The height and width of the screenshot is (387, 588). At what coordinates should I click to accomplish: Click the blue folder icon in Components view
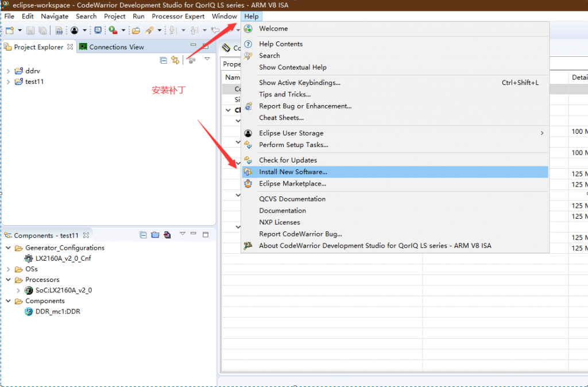coord(155,235)
